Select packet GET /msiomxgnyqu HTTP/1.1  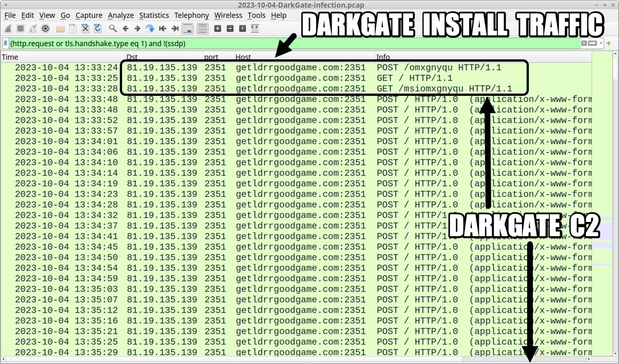(296, 88)
